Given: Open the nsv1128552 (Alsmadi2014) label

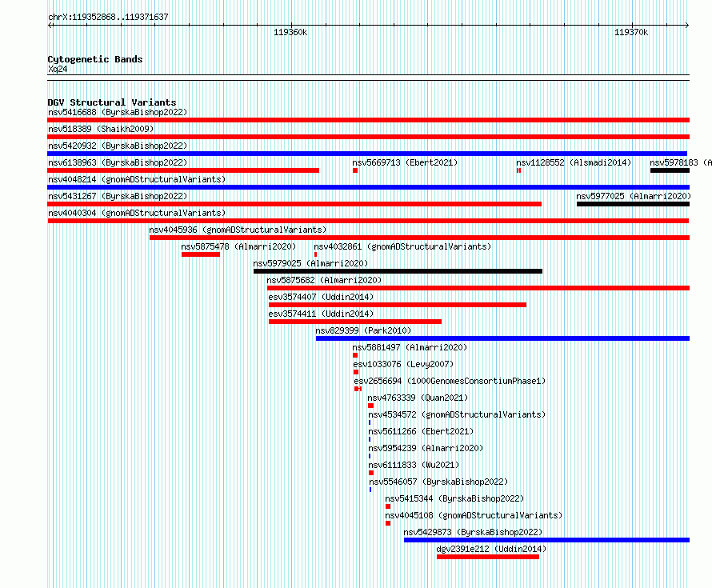Looking at the screenshot, I should pos(574,162).
